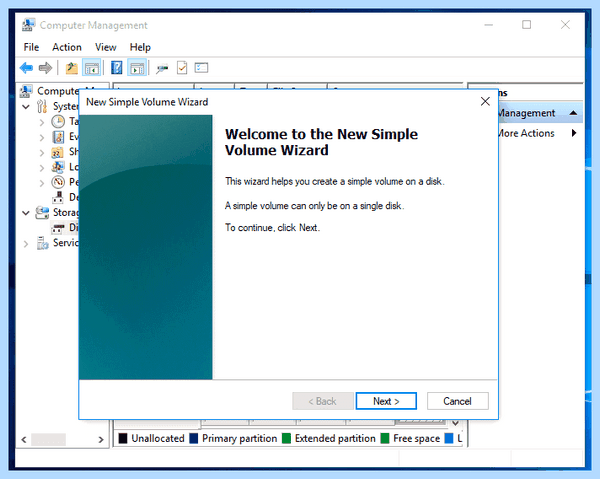Click the Computer Management root tree icon
Screen dimensions: 600x479
[x=26, y=91]
